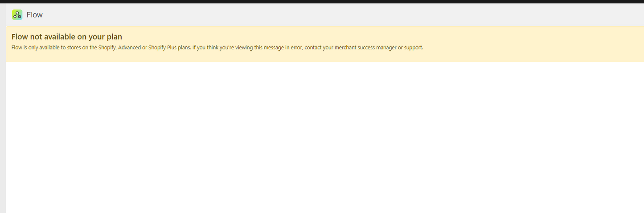Click the word 'plan' in the heading
This screenshot has width=644, height=213.
[114, 36]
